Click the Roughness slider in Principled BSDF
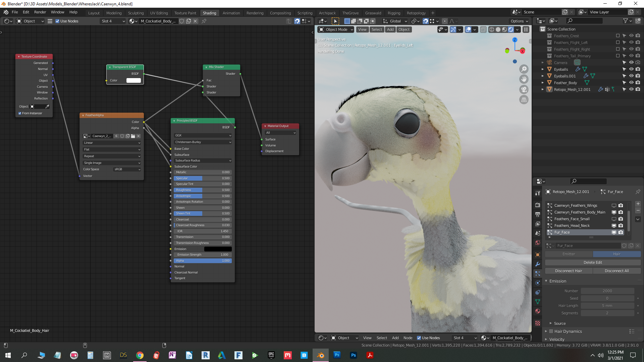Image resolution: width=644 pixels, height=362 pixels. 203,190
